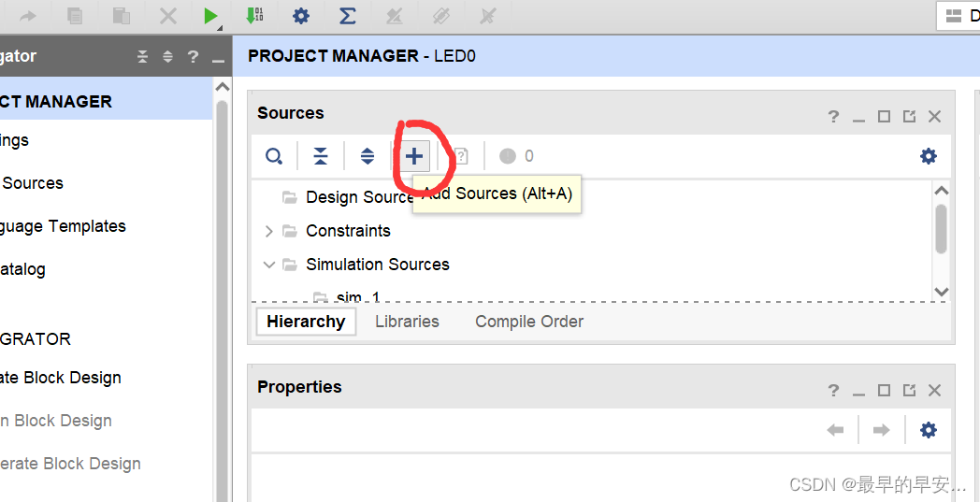980x502 pixels.
Task: Switch to the Compile Order tab
Action: pos(529,322)
